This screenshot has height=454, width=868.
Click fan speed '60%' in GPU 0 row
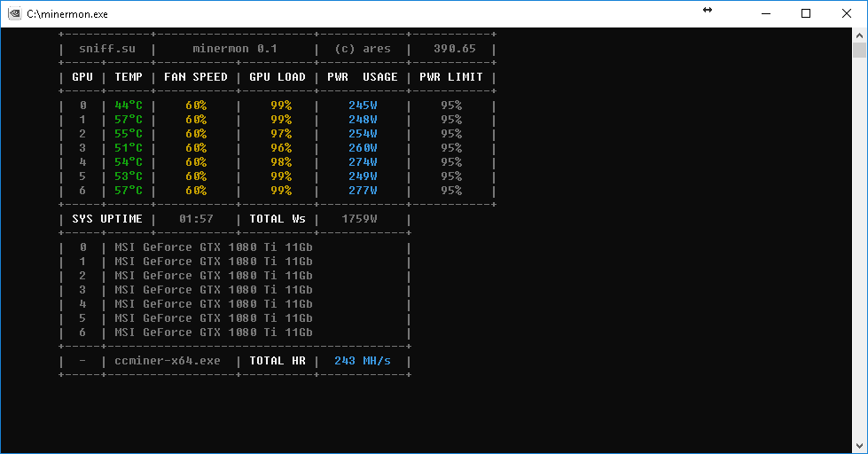click(x=196, y=106)
